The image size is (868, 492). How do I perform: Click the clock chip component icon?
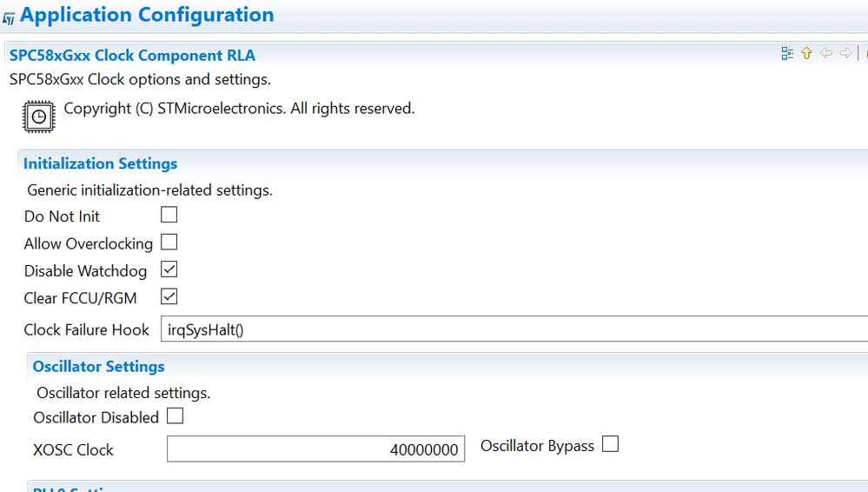39,116
